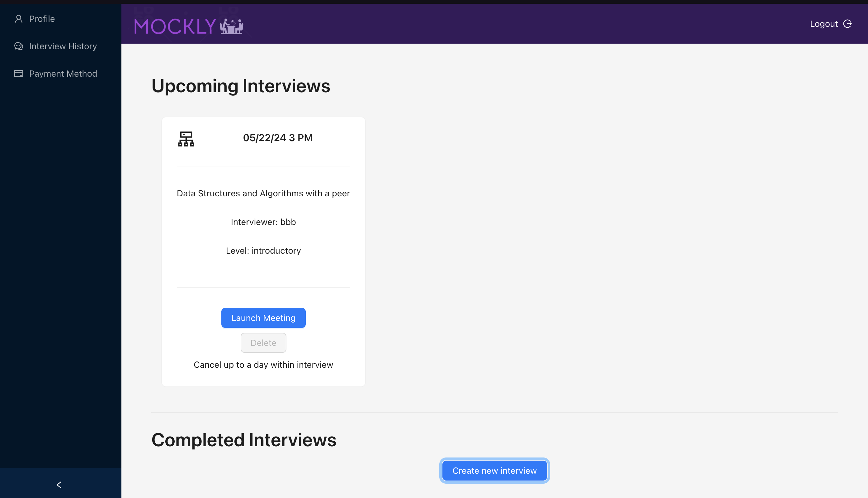Click 'Data Structures and Algorithms with a peer' text

tap(263, 193)
